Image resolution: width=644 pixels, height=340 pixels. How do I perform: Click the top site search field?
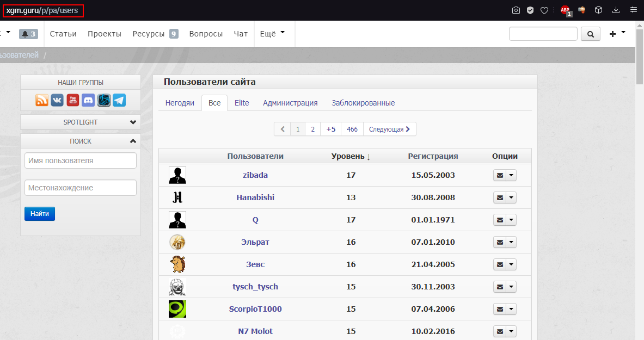[x=543, y=34]
